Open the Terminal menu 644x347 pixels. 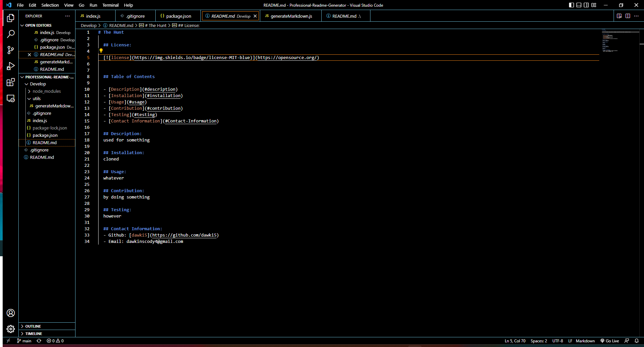(x=110, y=5)
